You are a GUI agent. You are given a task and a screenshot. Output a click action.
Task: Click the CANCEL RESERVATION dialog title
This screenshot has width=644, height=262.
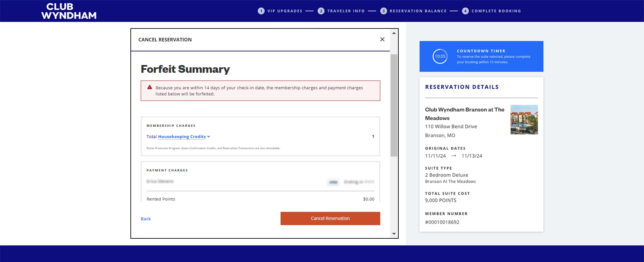pos(165,39)
